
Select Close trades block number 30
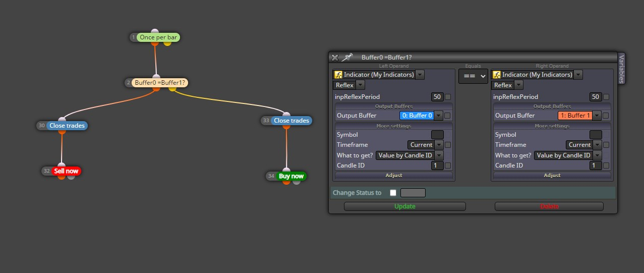click(67, 126)
